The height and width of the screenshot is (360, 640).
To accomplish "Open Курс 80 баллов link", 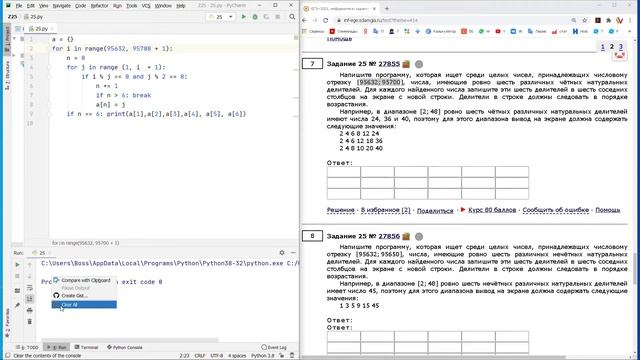I will 492,210.
